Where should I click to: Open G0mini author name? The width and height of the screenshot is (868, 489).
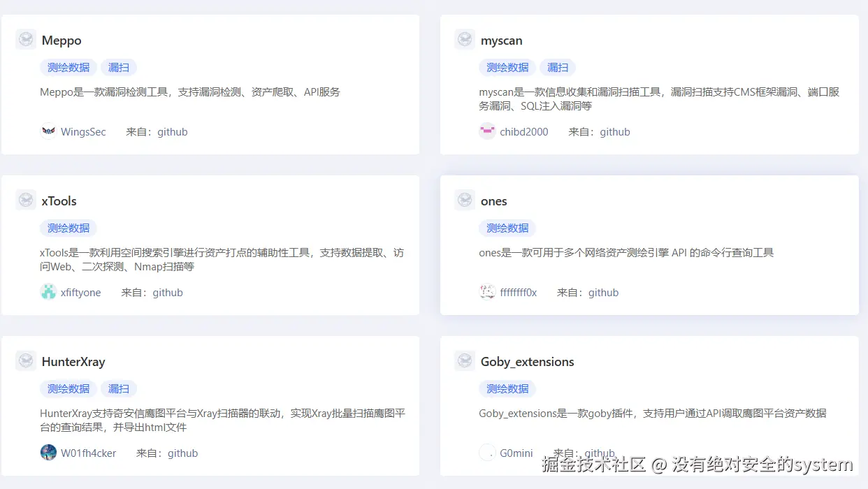(516, 453)
